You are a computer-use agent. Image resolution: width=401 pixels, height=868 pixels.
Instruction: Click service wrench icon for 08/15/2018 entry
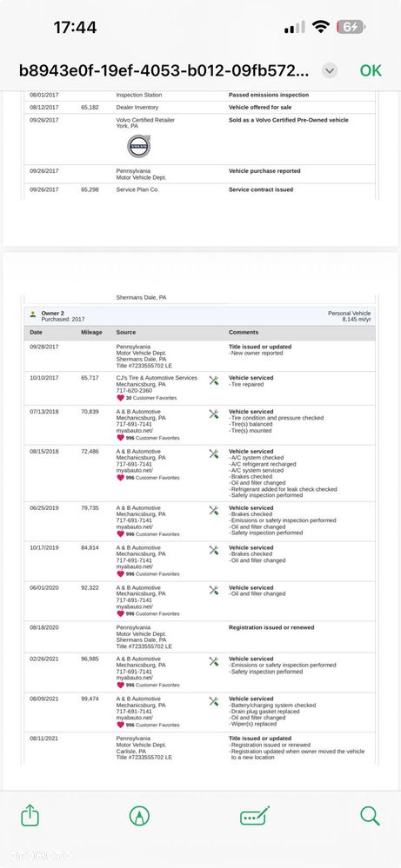[x=214, y=454]
